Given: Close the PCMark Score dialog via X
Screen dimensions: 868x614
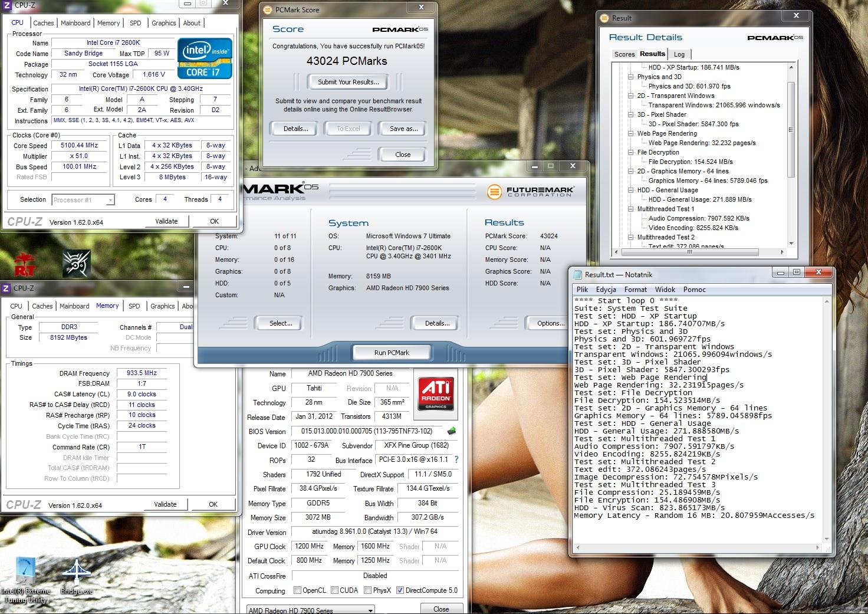Looking at the screenshot, I should click(421, 8).
